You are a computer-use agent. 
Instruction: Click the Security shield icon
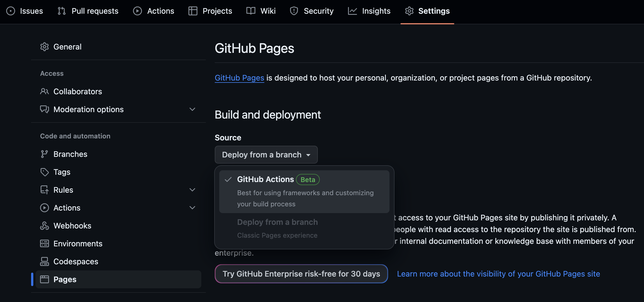coord(294,11)
